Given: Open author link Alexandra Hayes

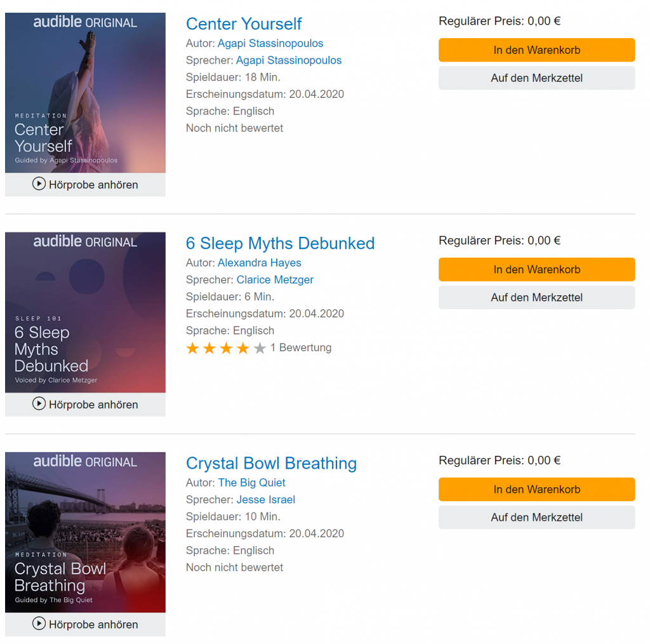Looking at the screenshot, I should [259, 263].
